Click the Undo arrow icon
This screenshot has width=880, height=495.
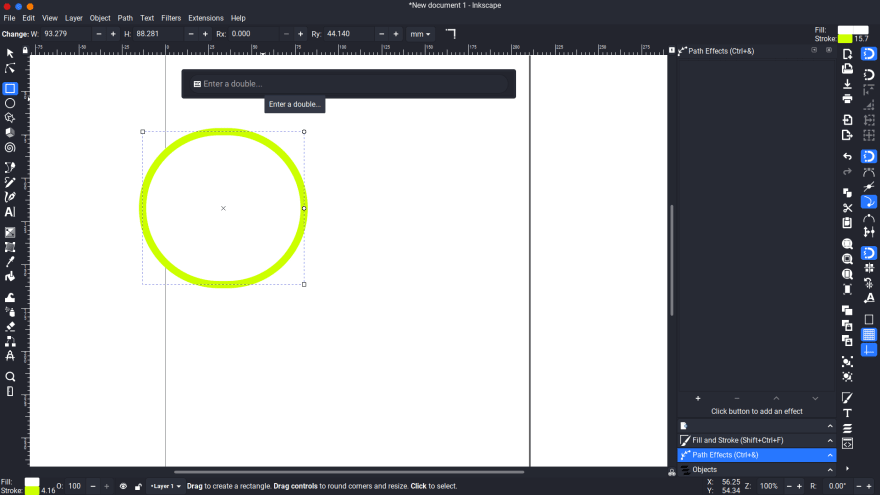[847, 157]
